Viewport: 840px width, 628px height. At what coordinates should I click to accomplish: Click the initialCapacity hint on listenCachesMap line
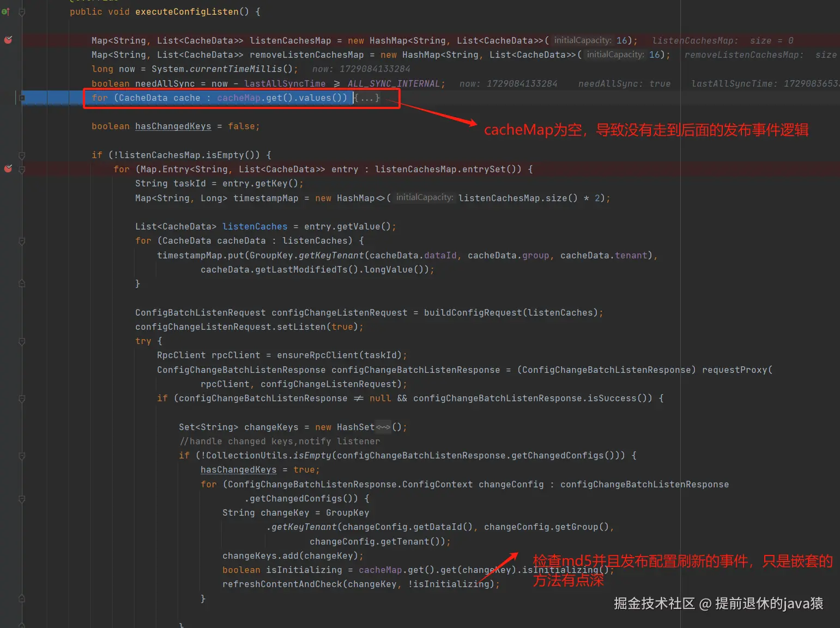click(583, 40)
